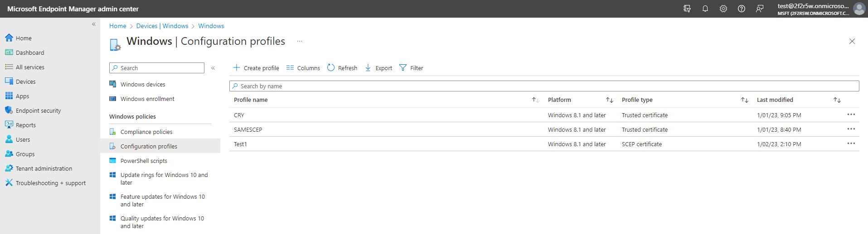Click Trusted certificate cell in SAMESCEP row
This screenshot has height=234, width=868.
pyautogui.click(x=645, y=129)
